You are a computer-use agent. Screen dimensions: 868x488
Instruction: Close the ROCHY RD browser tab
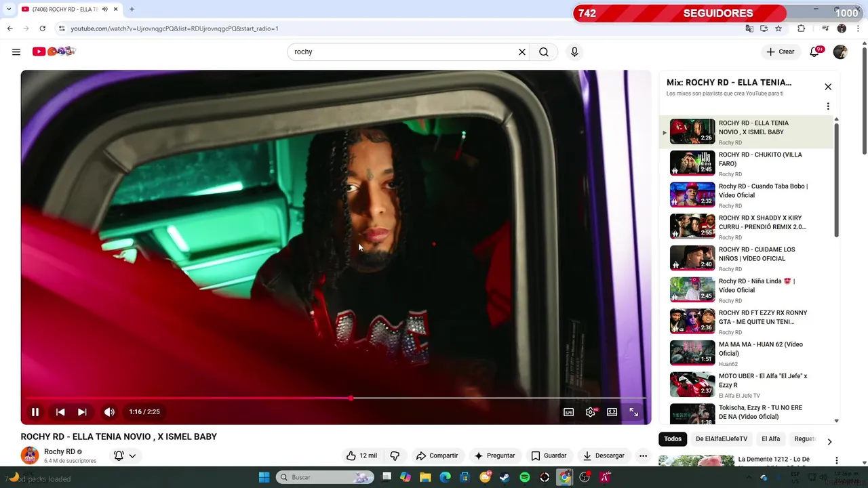click(115, 9)
